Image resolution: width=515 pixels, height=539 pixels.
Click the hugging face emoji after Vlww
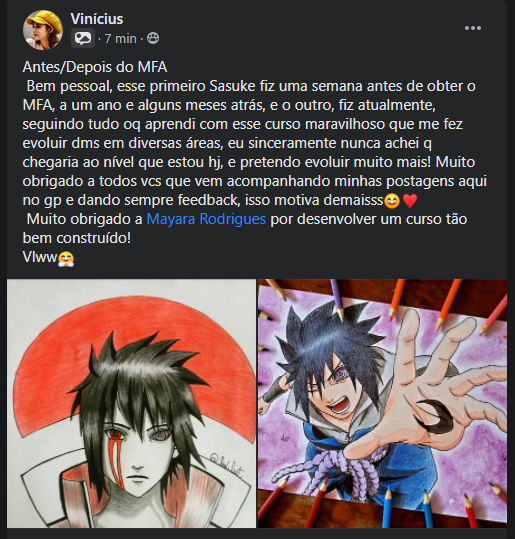pyautogui.click(x=66, y=259)
